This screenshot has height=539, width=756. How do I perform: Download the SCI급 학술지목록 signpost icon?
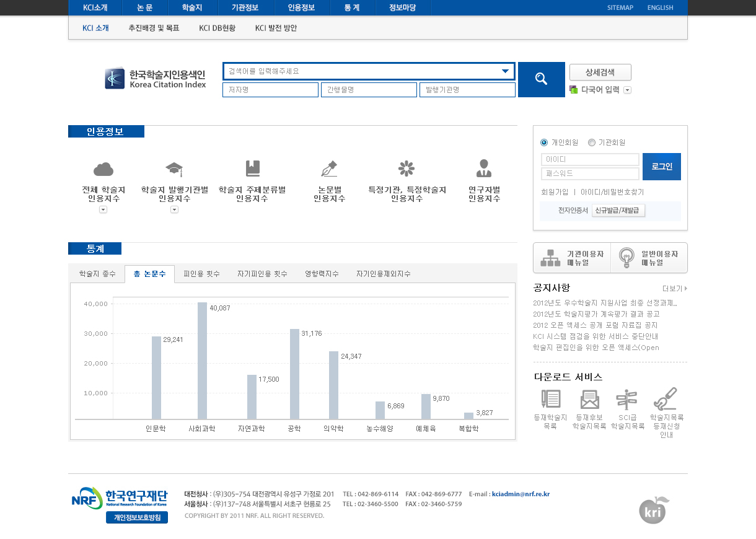(x=626, y=399)
